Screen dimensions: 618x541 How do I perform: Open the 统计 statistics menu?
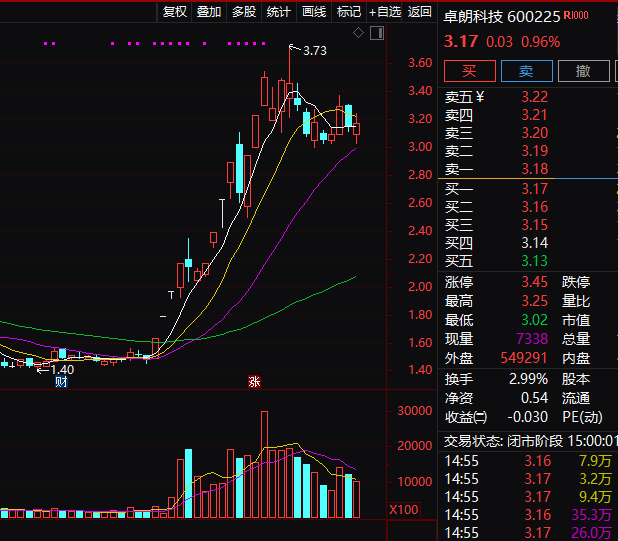(279, 12)
